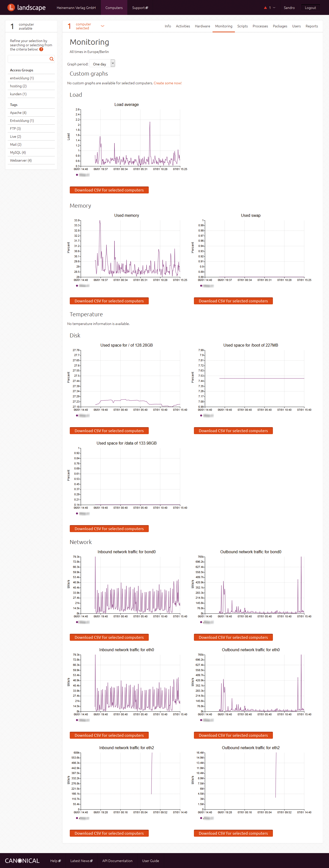Filter by Apache (4) tag
This screenshot has height=868, width=329.
point(18,113)
